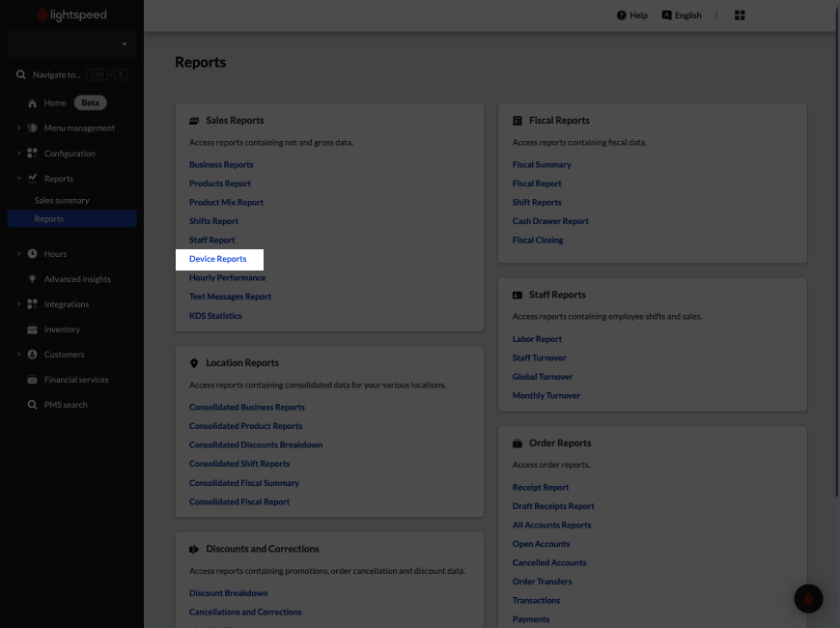Image resolution: width=840 pixels, height=628 pixels.
Task: Click the English language icon
Action: tap(666, 15)
